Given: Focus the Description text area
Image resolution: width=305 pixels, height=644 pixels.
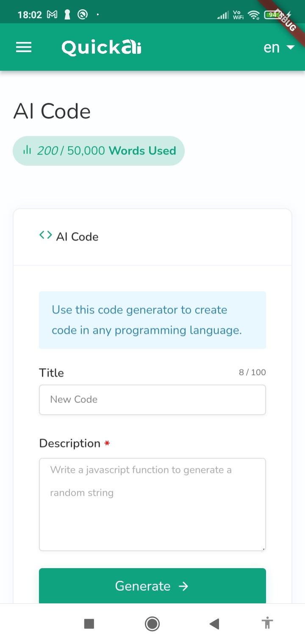Looking at the screenshot, I should pyautogui.click(x=152, y=504).
